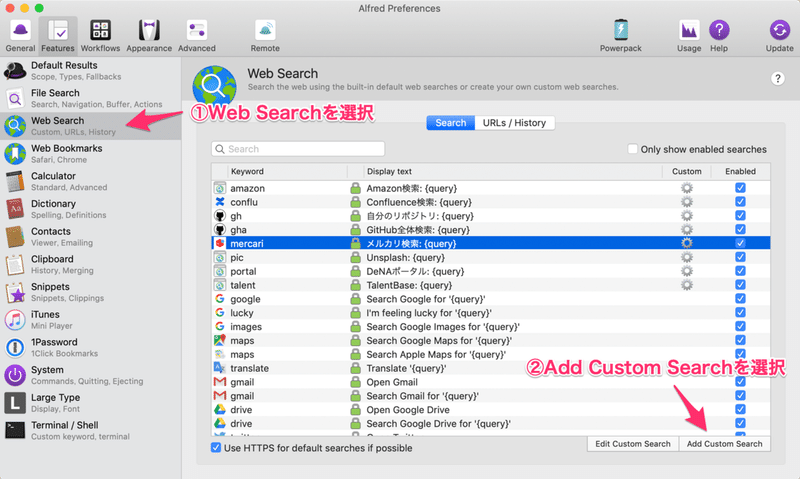
Task: Select File Search in sidebar
Action: click(91, 98)
